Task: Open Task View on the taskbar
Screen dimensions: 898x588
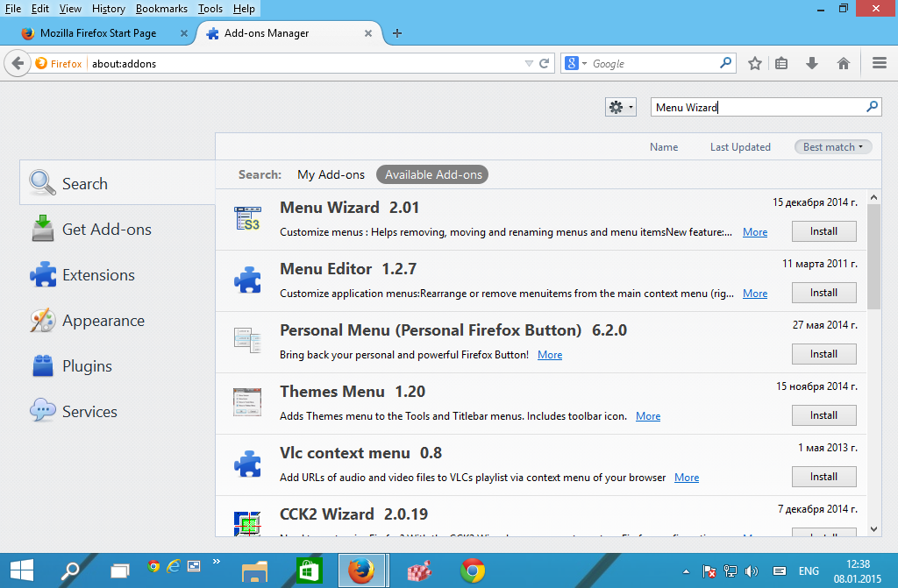Action: tap(119, 570)
